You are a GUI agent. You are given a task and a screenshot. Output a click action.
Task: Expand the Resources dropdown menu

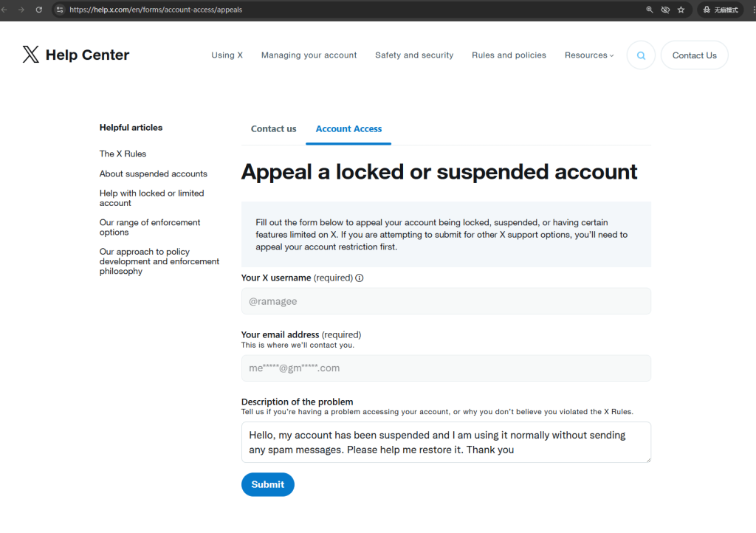[x=589, y=55]
